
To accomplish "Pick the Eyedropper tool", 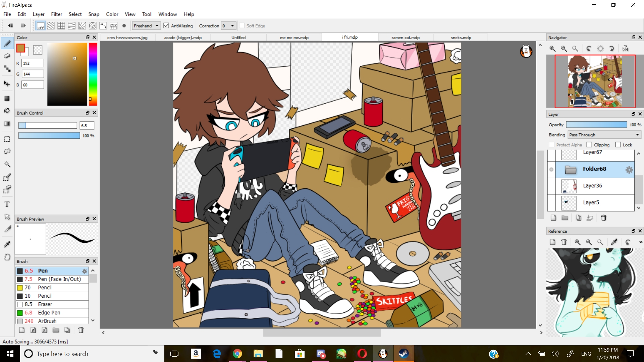I will [x=7, y=244].
